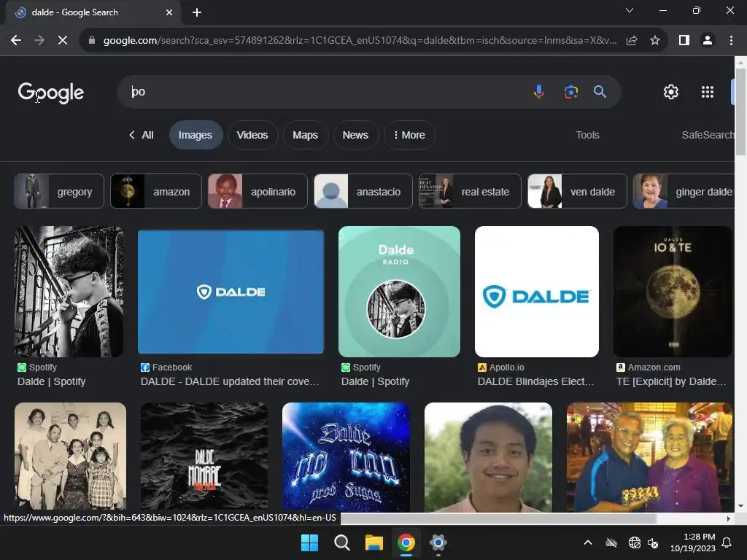Go back in browser history
Image resolution: width=747 pixels, height=560 pixels.
tap(16, 41)
